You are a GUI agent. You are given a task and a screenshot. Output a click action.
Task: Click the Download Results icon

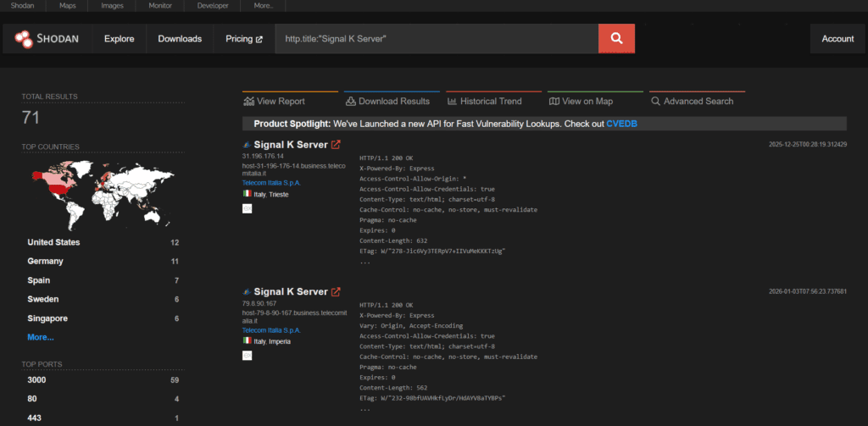[x=350, y=102]
